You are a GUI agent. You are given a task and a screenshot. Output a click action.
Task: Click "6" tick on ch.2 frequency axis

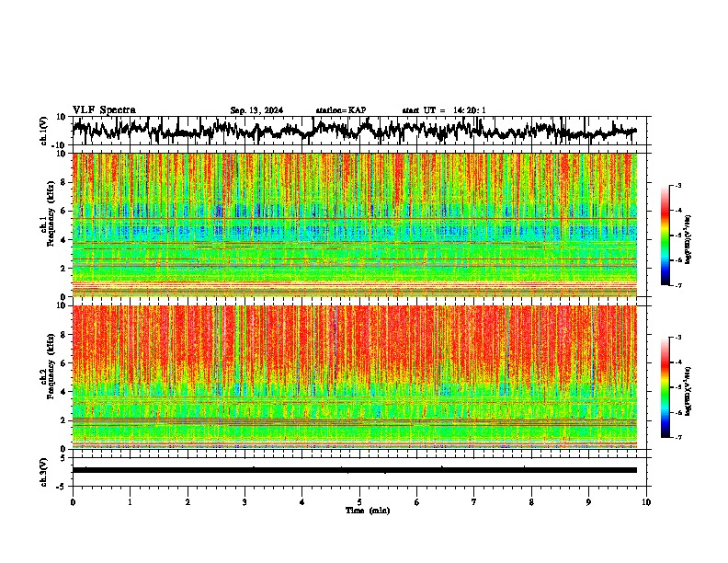(63, 362)
